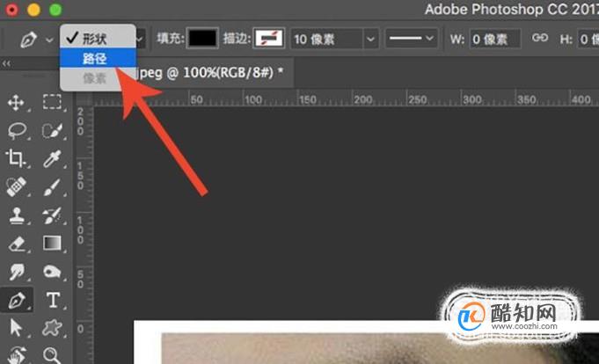Viewport: 599px width, 364px height.
Task: Choose 路径 (Path) mode option
Action: tap(99, 58)
